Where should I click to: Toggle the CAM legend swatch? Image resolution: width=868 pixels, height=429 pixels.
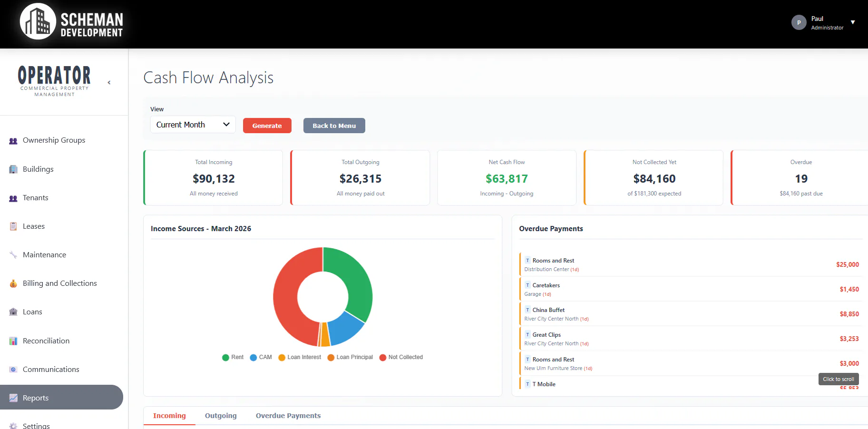coord(254,358)
